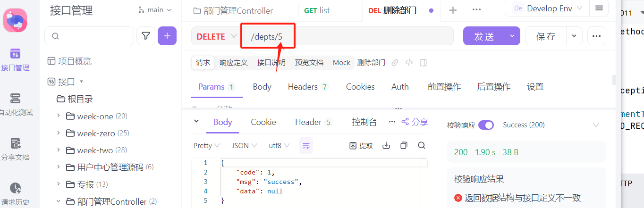Open the Develop Env environment dropdown
Viewport: 644px width, 208px height.
pos(548,8)
